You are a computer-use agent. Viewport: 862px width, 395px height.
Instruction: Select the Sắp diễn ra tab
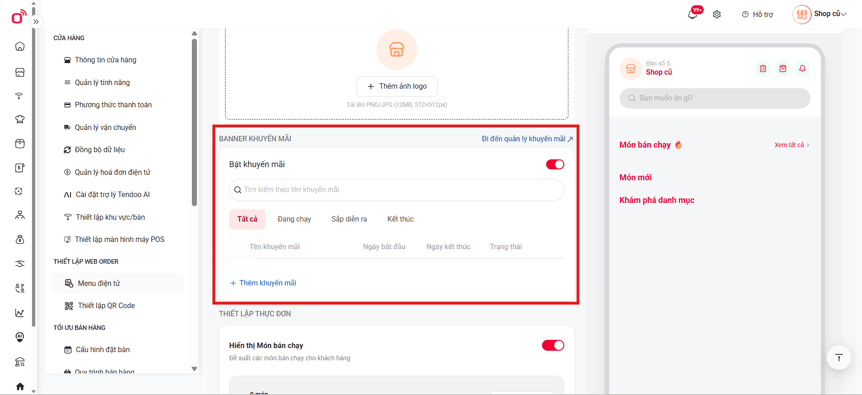[349, 219]
